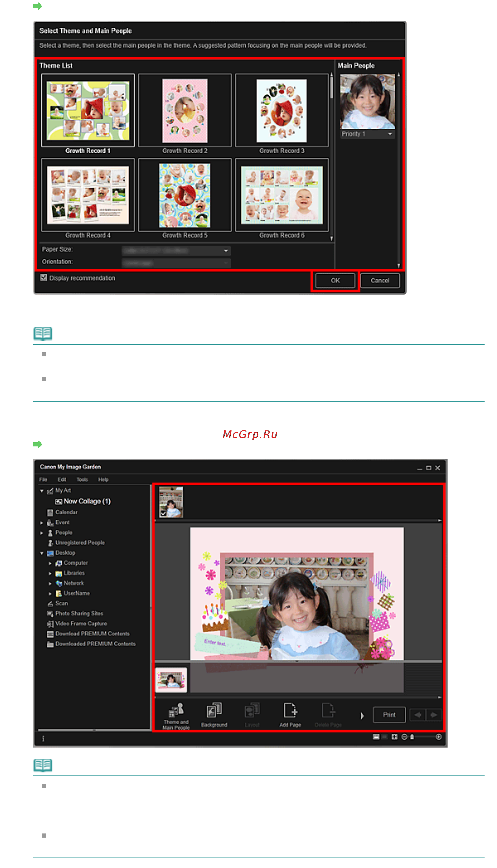Click the zoom out minus icon
This screenshot has height=868, width=497.
point(404,737)
